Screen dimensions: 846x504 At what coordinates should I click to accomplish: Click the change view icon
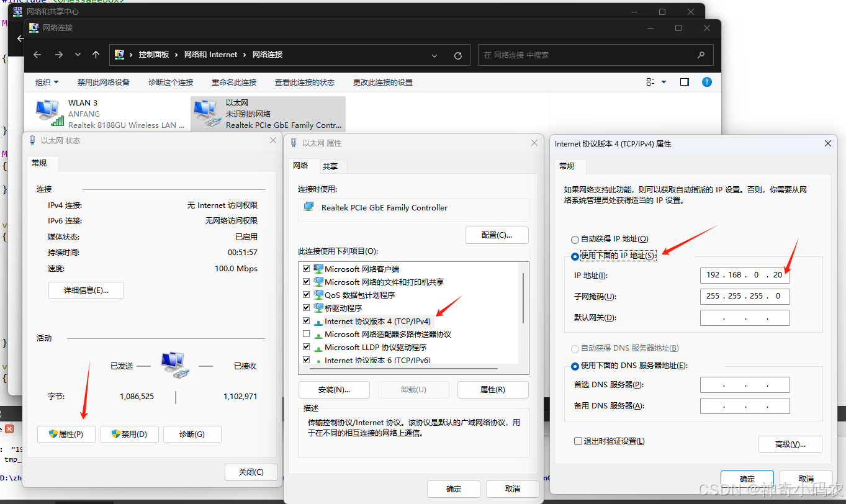pyautogui.click(x=650, y=82)
